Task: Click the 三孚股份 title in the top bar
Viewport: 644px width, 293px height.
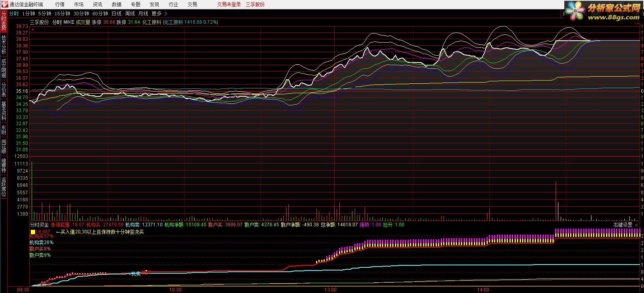Action: coord(255,4)
